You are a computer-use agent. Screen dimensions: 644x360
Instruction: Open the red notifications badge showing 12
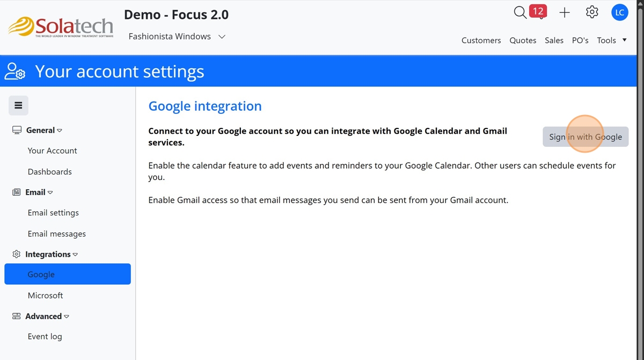pyautogui.click(x=538, y=11)
